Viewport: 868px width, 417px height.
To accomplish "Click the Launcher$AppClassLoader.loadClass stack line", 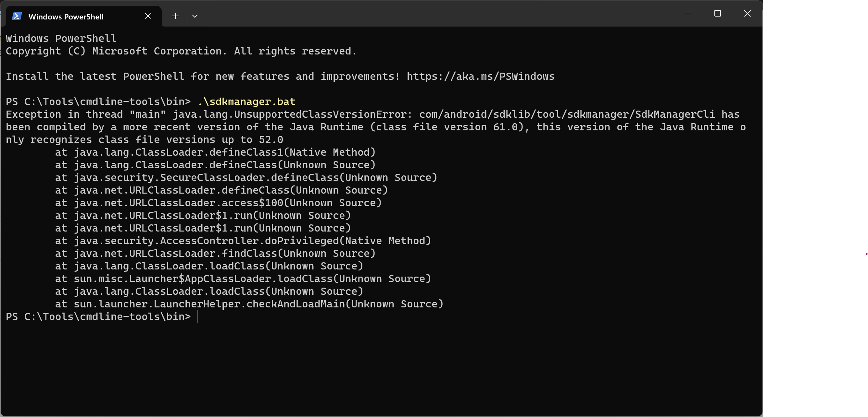I will [x=243, y=279].
